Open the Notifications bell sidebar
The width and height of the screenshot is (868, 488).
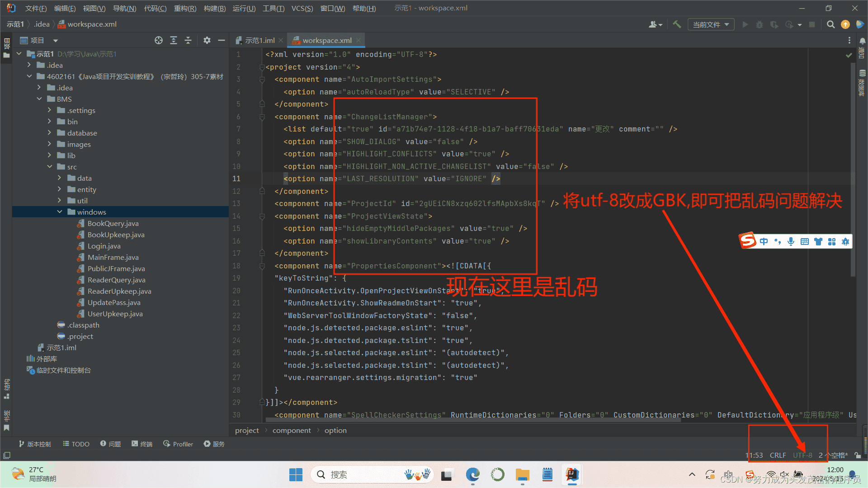tap(862, 48)
